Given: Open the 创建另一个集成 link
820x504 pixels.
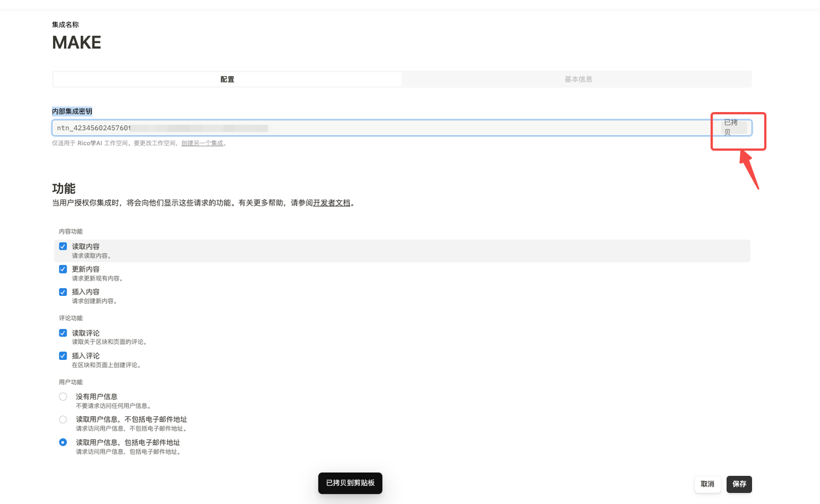Looking at the screenshot, I should click(202, 143).
